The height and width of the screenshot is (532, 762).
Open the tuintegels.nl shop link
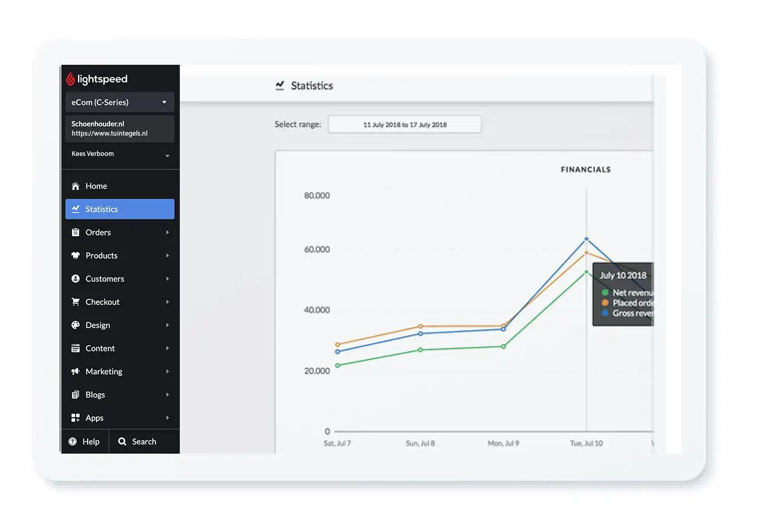tap(110, 134)
